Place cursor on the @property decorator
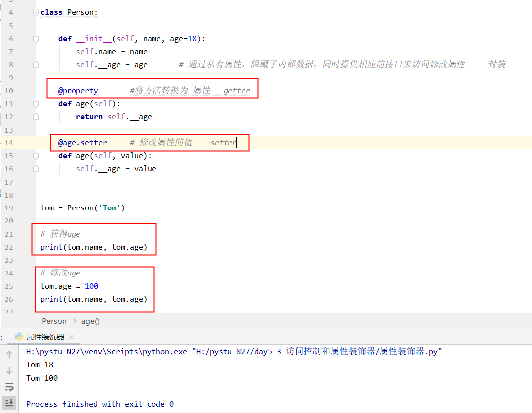 coord(78,91)
